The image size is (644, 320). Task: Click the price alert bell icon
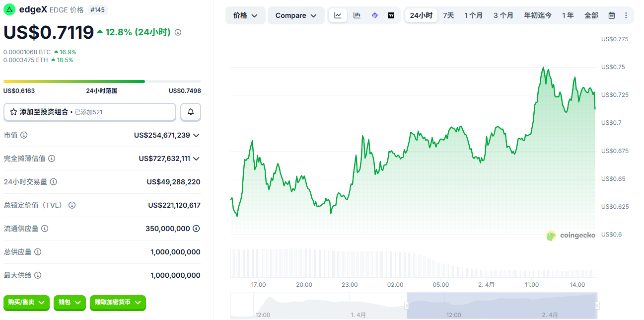tap(191, 112)
